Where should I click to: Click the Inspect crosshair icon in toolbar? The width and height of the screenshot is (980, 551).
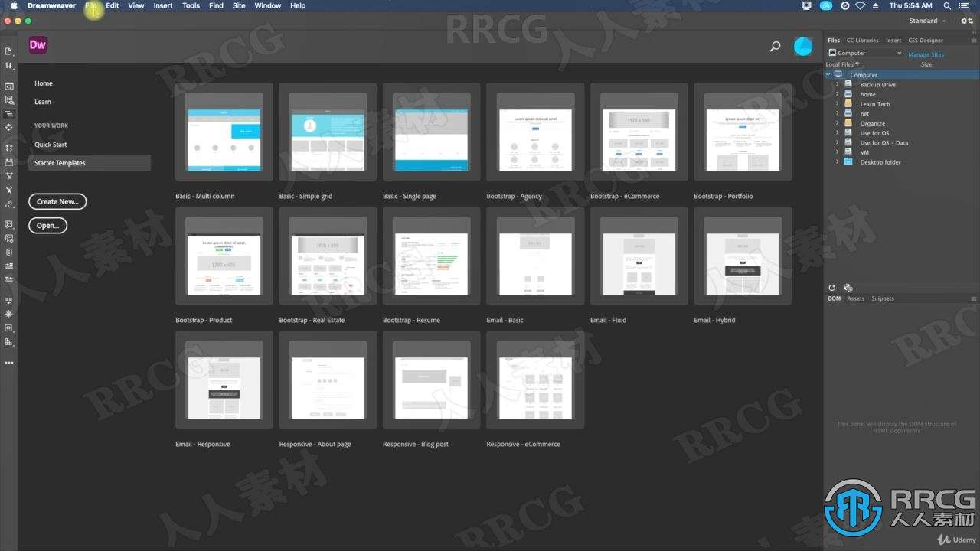9,127
